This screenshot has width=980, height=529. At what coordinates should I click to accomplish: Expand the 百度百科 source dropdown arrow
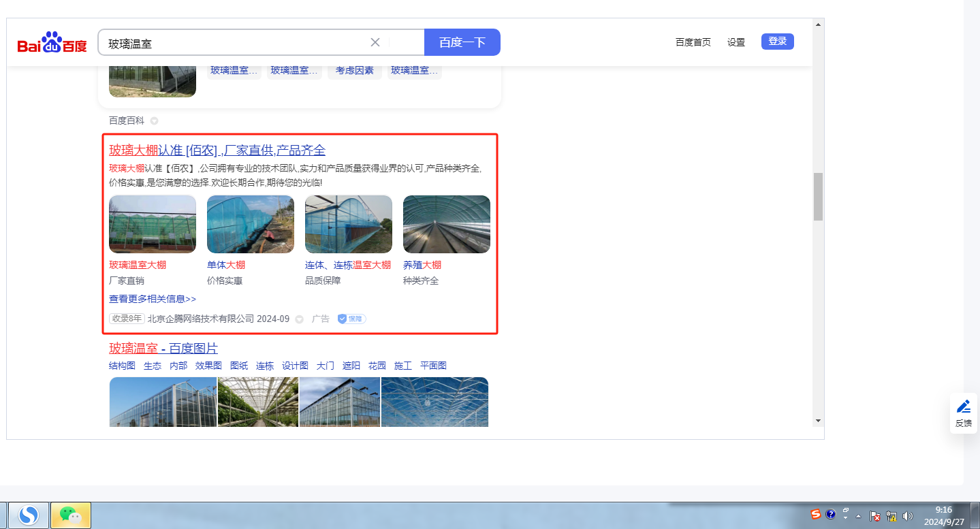click(x=154, y=121)
